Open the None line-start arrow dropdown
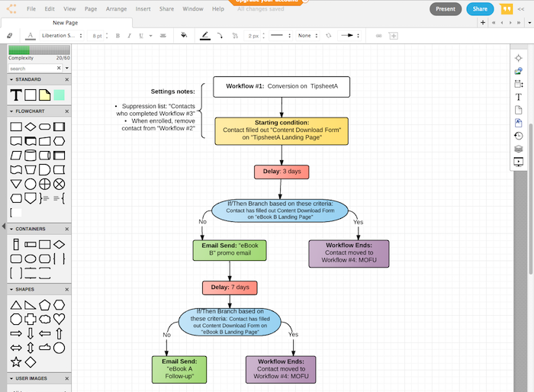 coord(307,35)
